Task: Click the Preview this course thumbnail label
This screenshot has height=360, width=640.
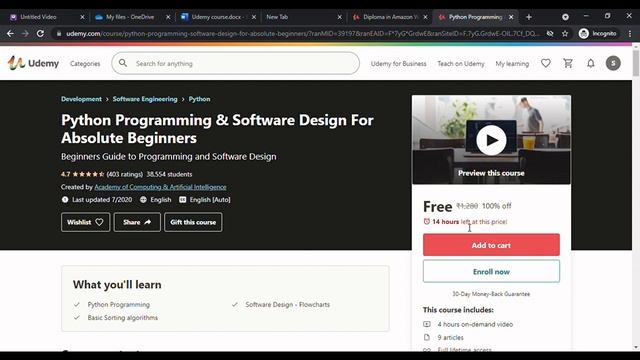Action: point(491,173)
